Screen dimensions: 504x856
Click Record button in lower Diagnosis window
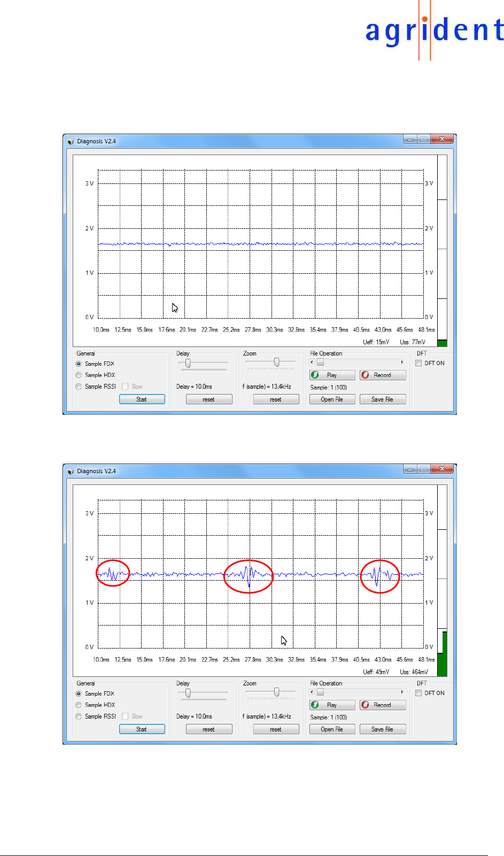(x=383, y=705)
